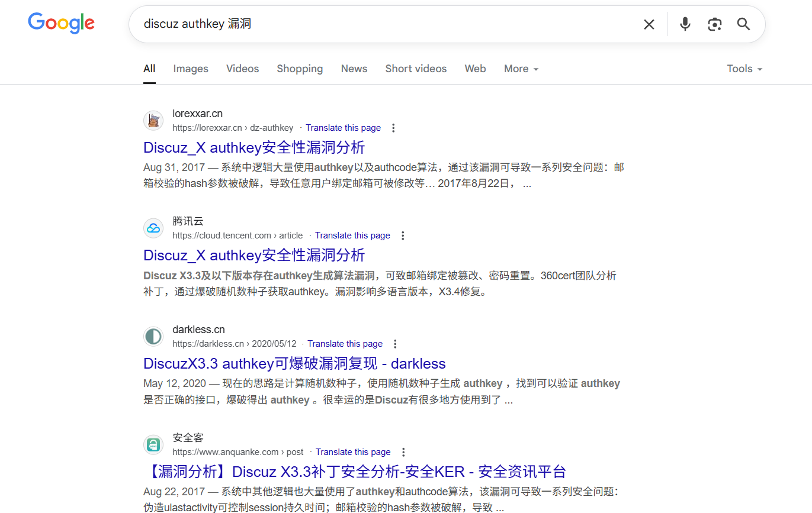Click into the search query text field
The width and height of the screenshot is (812, 513).
pyautogui.click(x=385, y=24)
